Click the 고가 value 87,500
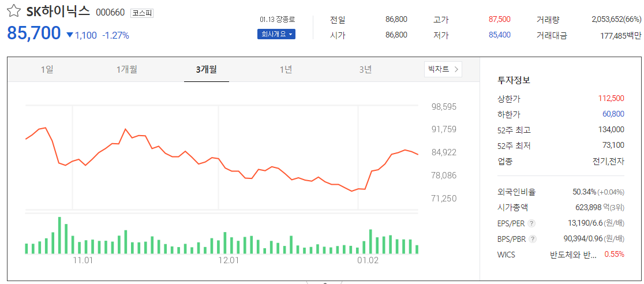Screen dimensions: 644x284 point(499,19)
